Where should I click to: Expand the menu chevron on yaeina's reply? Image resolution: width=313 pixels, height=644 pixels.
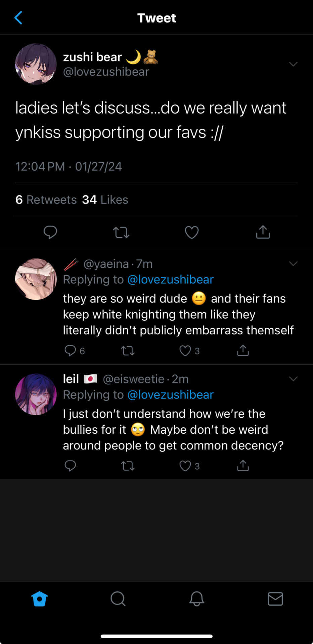click(293, 264)
